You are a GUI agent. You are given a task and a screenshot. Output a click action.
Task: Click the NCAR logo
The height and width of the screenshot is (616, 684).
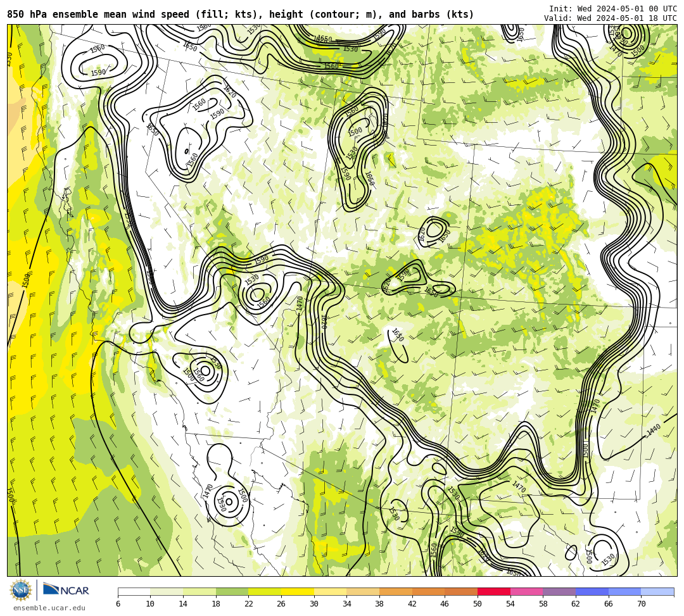click(66, 590)
